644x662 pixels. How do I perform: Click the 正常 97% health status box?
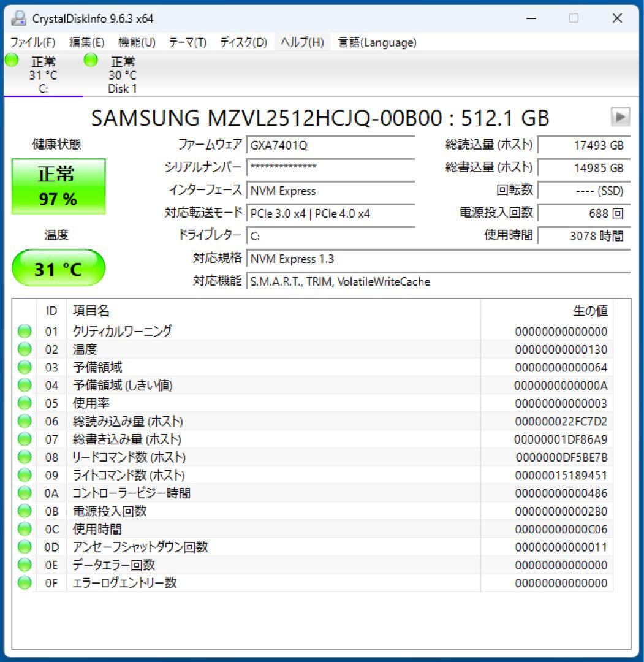59,185
